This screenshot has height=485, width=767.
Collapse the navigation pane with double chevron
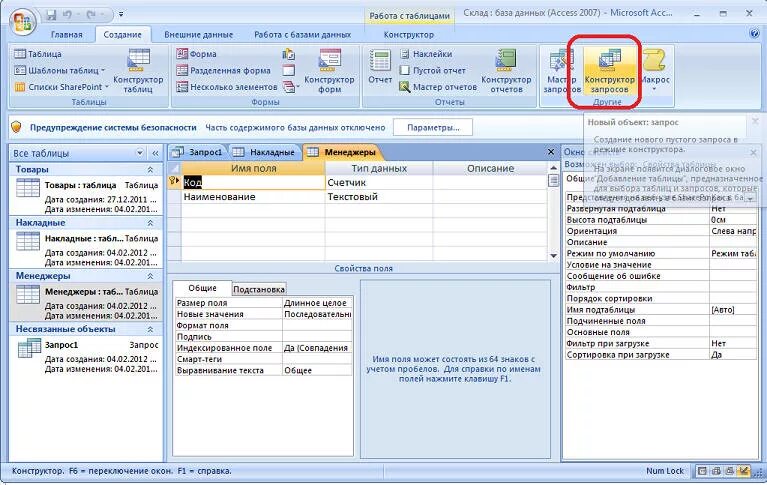(x=155, y=153)
